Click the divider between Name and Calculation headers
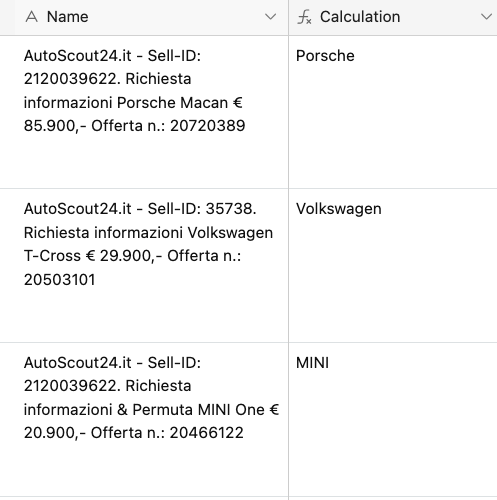This screenshot has height=500, width=497. [289, 17]
